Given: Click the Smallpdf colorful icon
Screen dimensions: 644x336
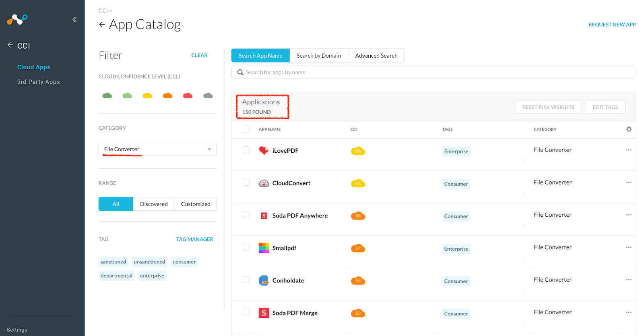Looking at the screenshot, I should [264, 248].
